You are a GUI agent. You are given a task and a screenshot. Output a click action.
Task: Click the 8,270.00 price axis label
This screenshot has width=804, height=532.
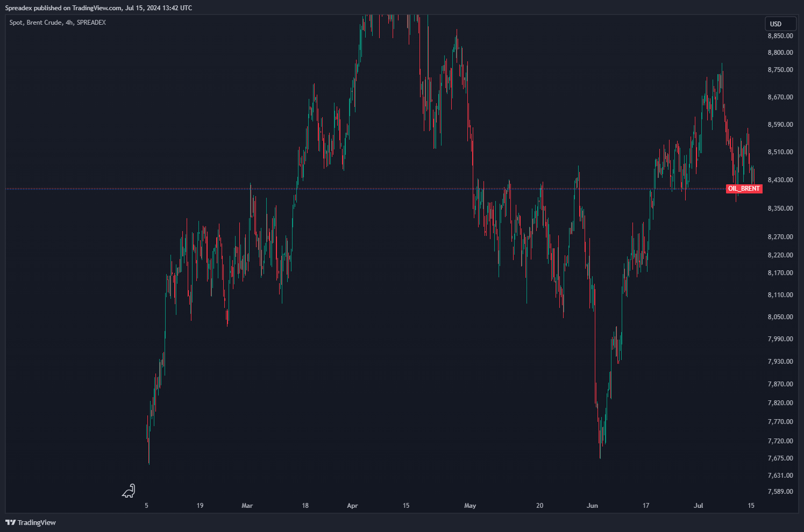780,237
